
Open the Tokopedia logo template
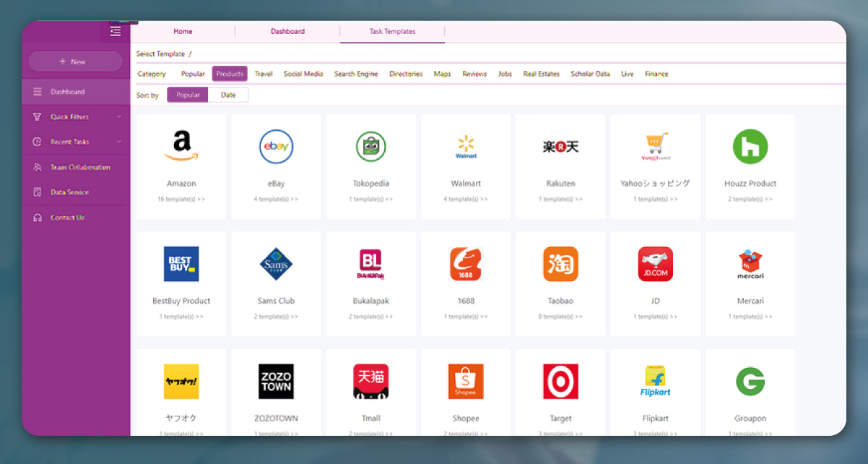371,147
